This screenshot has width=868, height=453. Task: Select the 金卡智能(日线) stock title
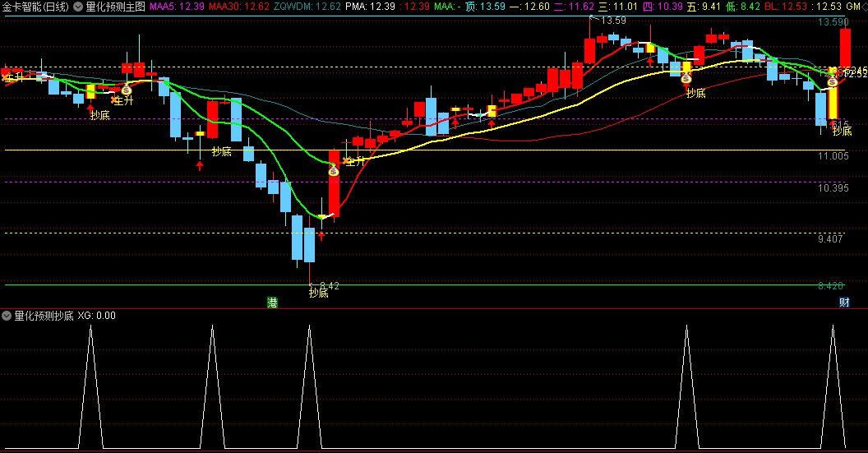36,7
